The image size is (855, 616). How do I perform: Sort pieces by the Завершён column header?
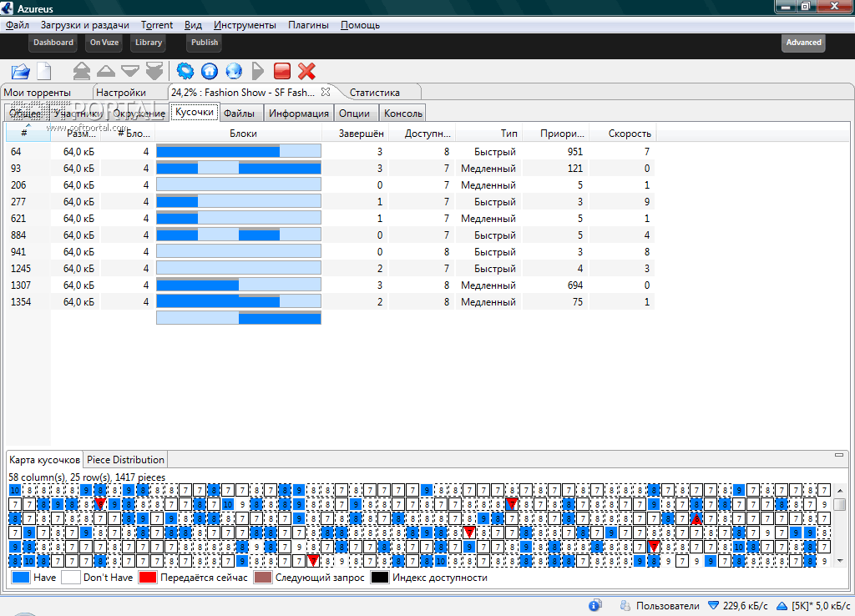coord(356,133)
